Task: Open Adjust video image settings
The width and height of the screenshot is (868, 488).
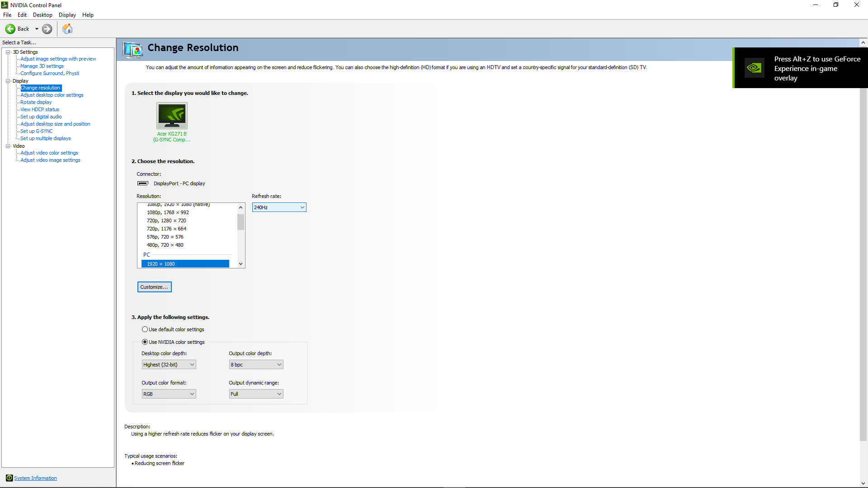Action: point(50,160)
